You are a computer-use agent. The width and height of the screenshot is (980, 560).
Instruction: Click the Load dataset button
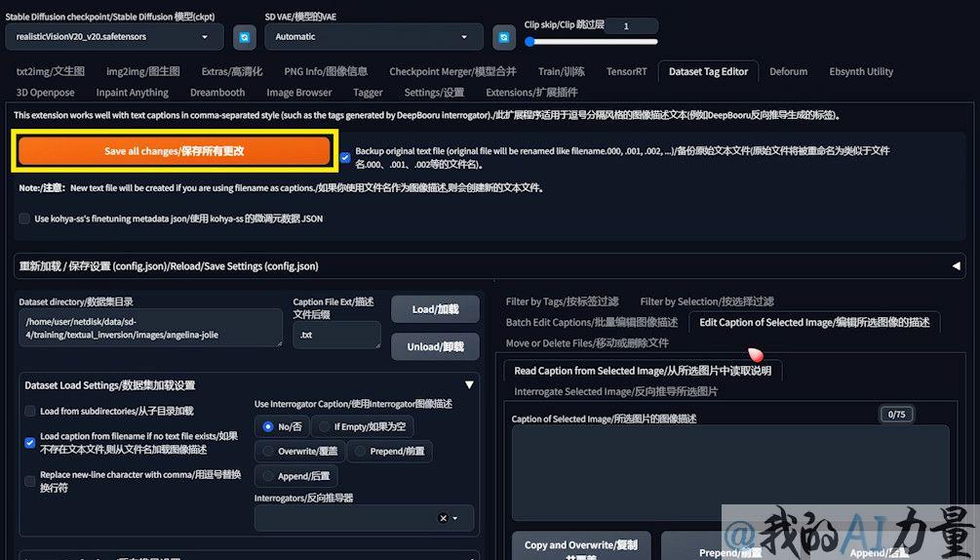click(x=435, y=309)
